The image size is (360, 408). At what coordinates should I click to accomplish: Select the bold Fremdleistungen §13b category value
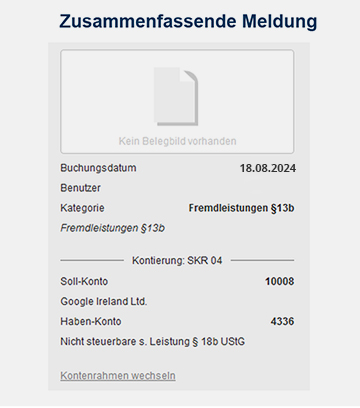coord(241,208)
